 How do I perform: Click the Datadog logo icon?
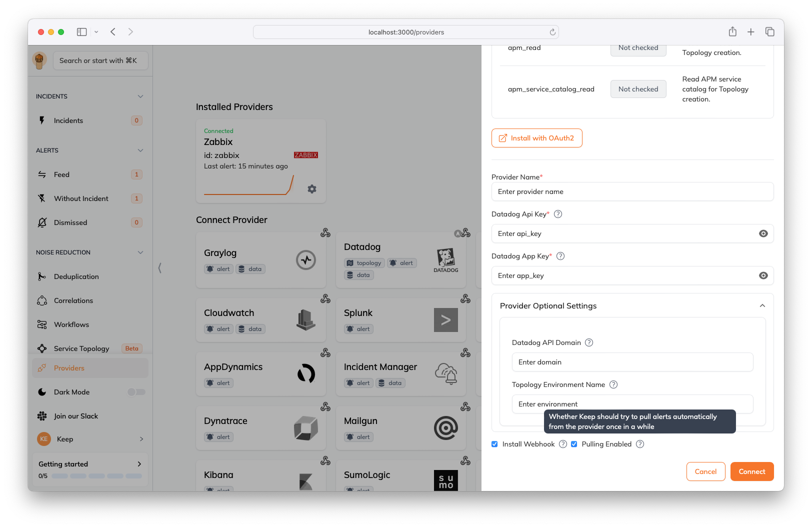point(446,260)
